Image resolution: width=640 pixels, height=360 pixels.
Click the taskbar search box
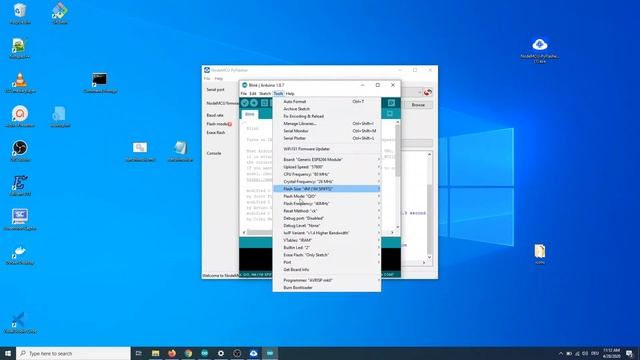coord(73,353)
